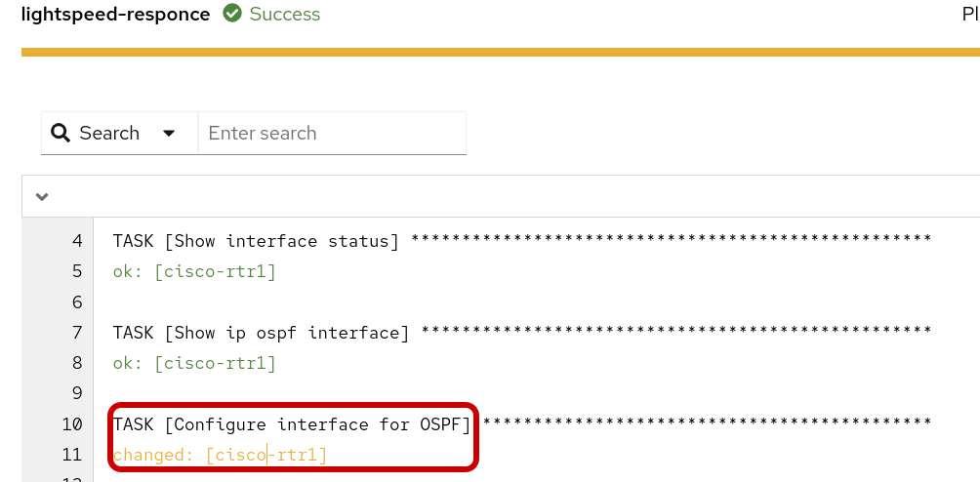Viewport: 980px width, 482px height.
Task: Open the Search filter dropdown caret
Action: pyautogui.click(x=169, y=134)
